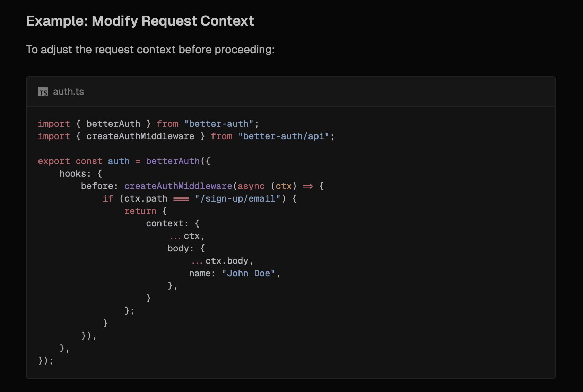Click the hooks property line
Screen dimensions: 583x392
(x=81, y=174)
